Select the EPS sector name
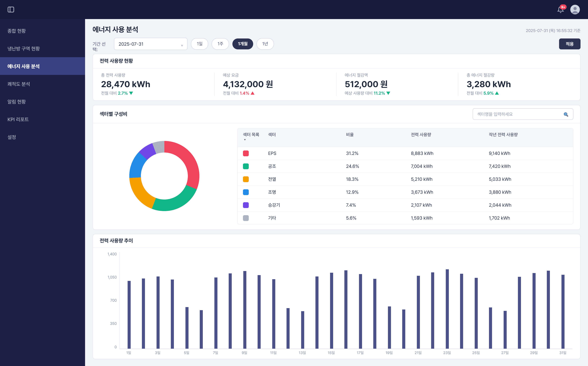The height and width of the screenshot is (366, 588). (272, 153)
